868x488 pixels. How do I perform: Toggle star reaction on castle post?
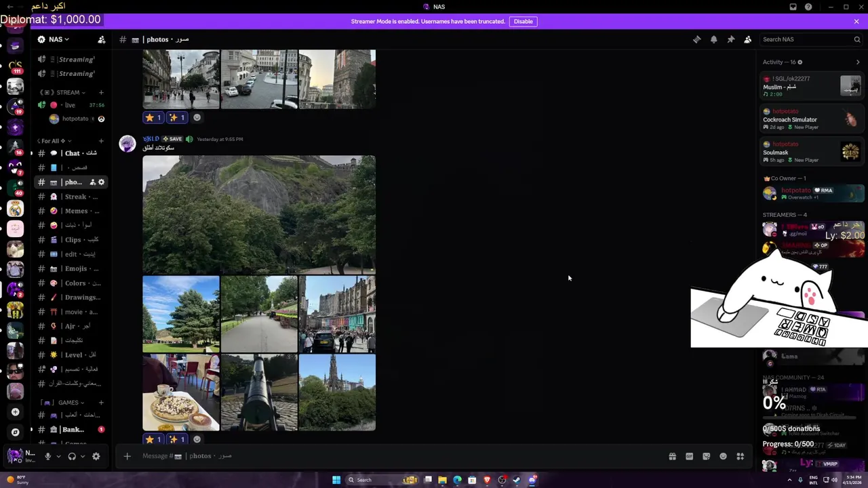point(153,439)
